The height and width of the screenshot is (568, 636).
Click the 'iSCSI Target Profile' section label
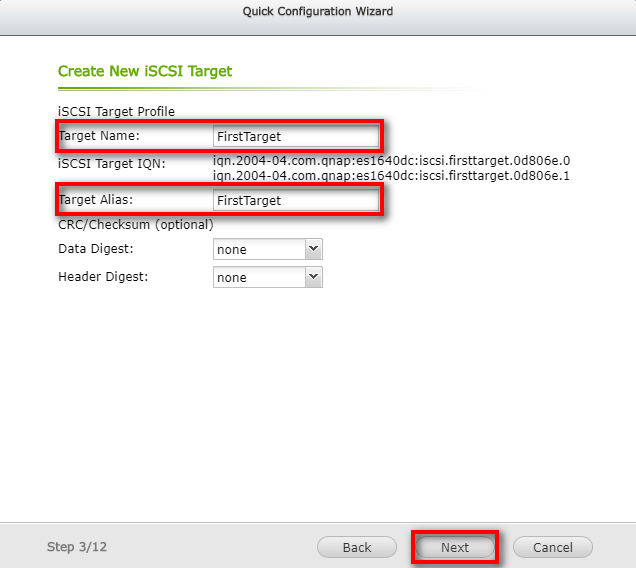point(116,111)
